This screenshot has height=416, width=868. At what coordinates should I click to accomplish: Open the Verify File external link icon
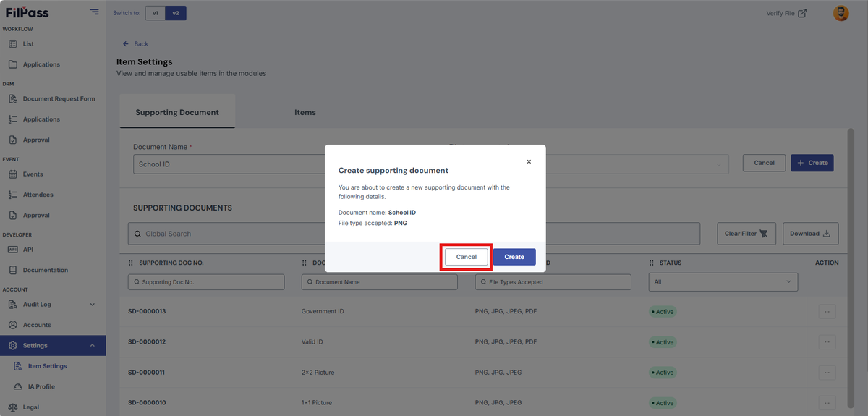802,13
